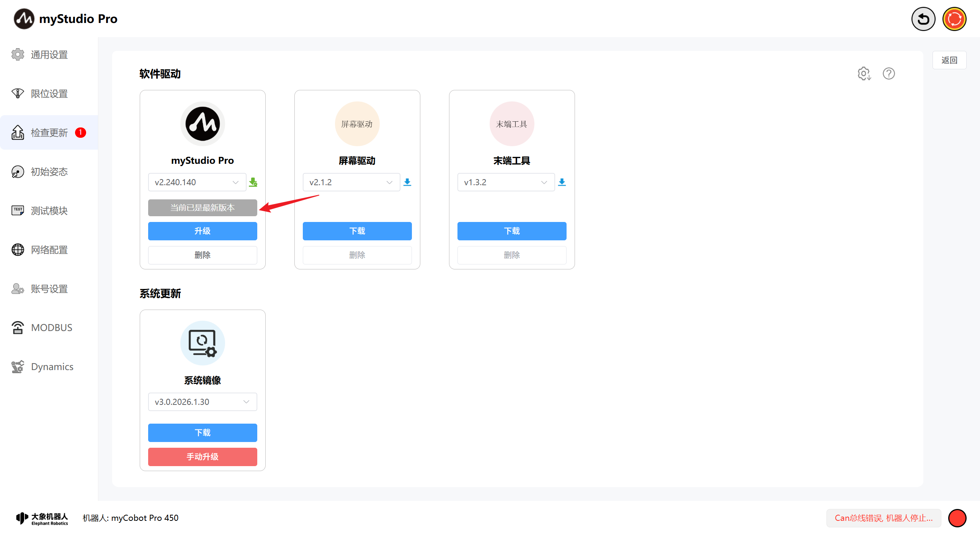Click the download icon beside v2.1.2
This screenshot has height=535, width=980.
[x=407, y=182]
